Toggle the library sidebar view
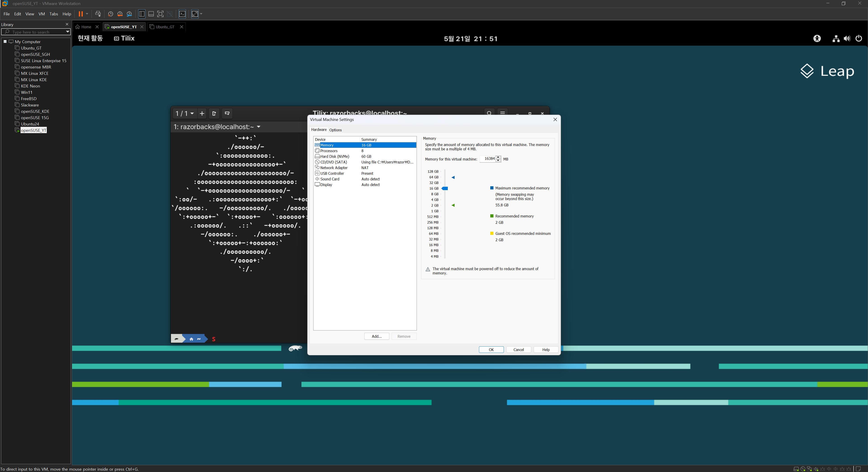 142,14
